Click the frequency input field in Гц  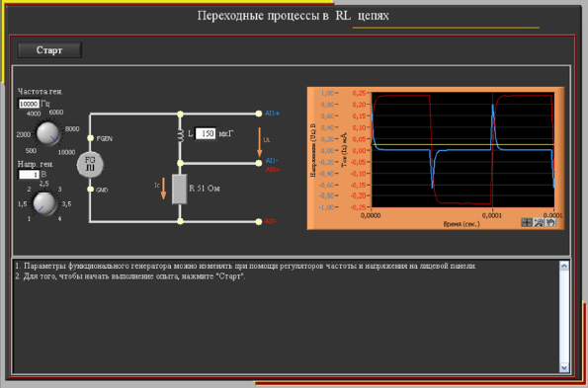coord(29,104)
